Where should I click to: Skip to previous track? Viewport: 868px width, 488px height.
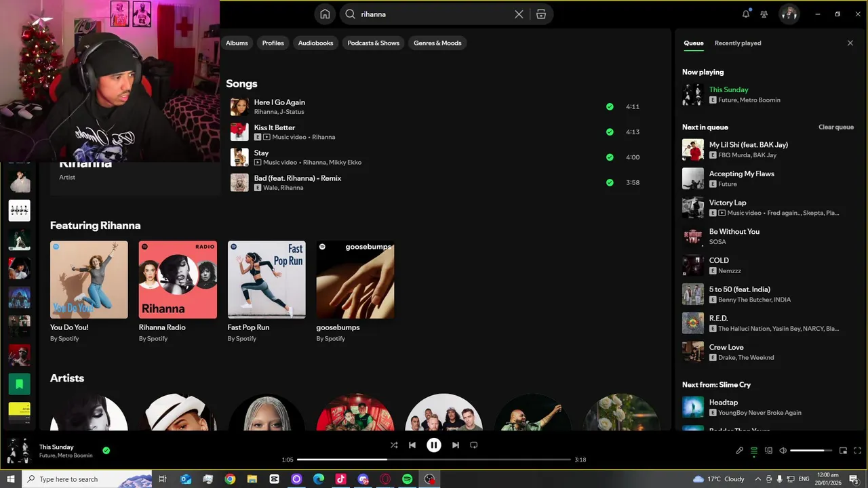(412, 445)
